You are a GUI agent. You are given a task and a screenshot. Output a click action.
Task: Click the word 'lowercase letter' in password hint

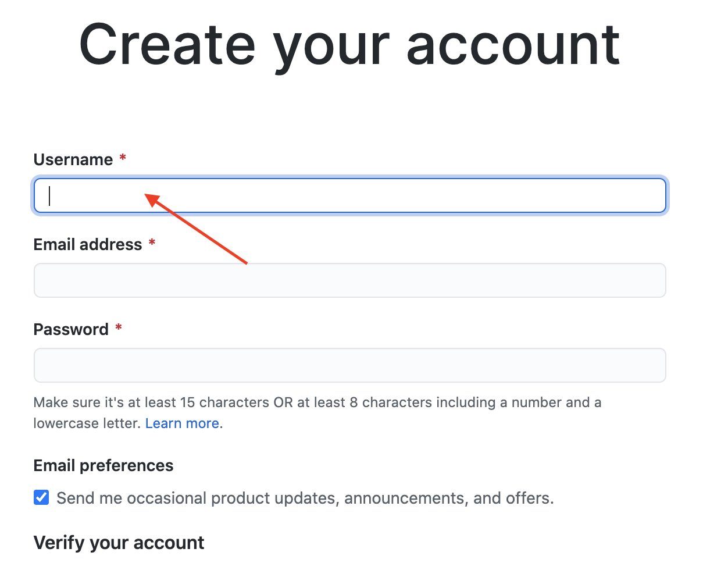[x=87, y=423]
